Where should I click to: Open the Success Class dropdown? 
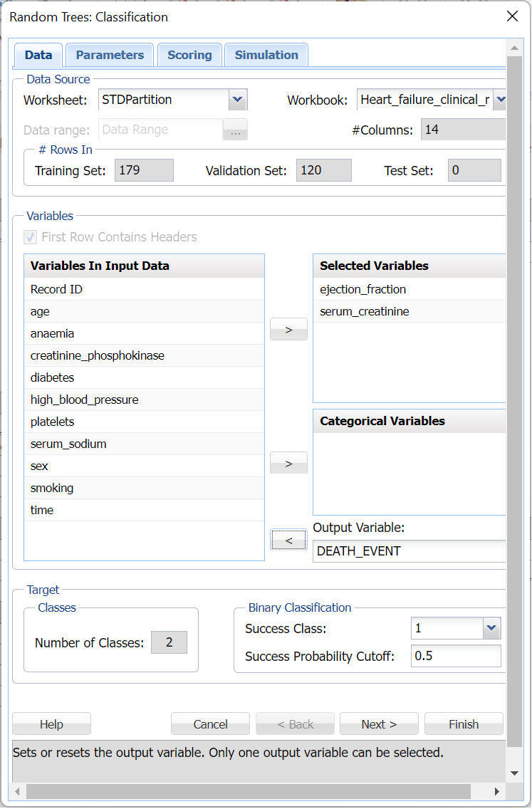[491, 628]
